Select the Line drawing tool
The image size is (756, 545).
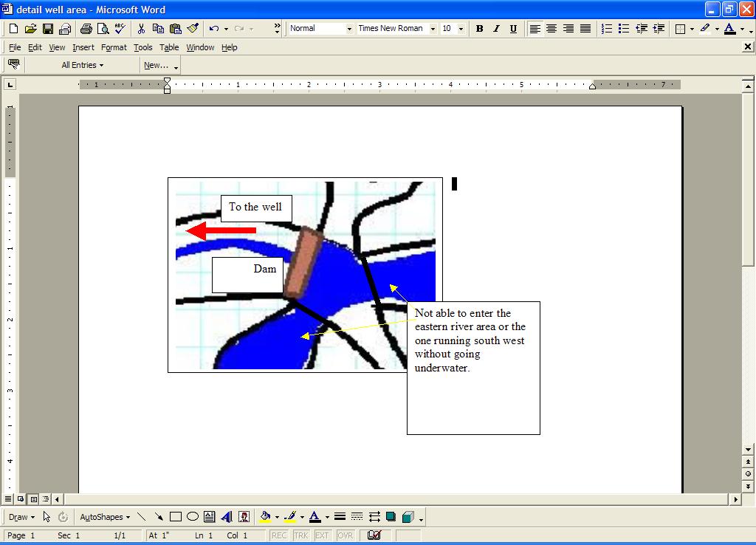141,517
